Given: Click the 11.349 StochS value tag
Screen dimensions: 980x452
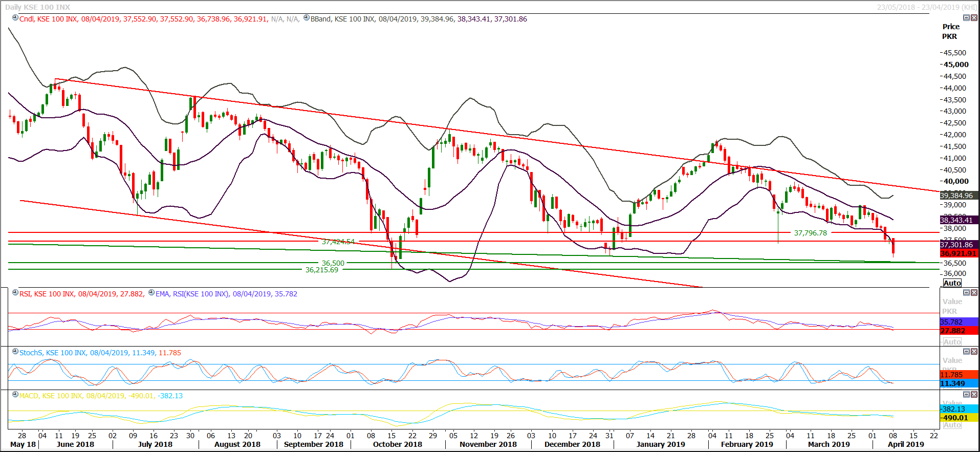Looking at the screenshot, I should click(959, 383).
